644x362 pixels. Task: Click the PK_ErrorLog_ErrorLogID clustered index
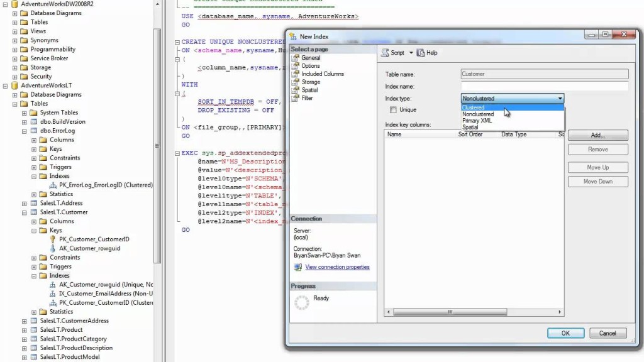[106, 185]
